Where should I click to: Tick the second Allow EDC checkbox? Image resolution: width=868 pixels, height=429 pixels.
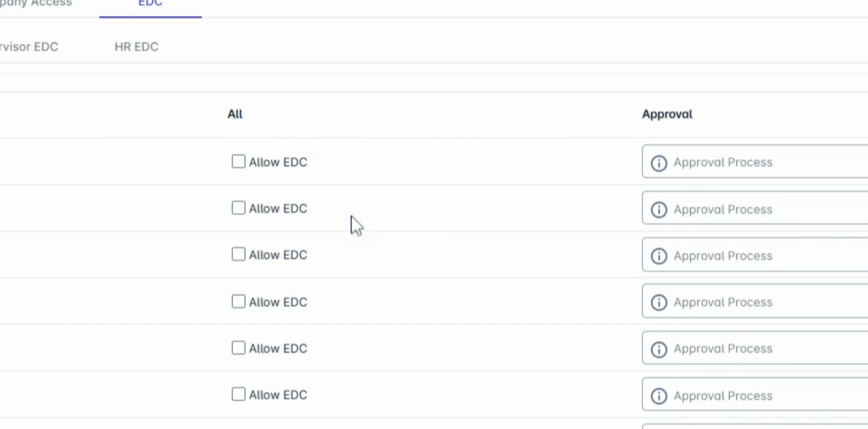pos(238,208)
